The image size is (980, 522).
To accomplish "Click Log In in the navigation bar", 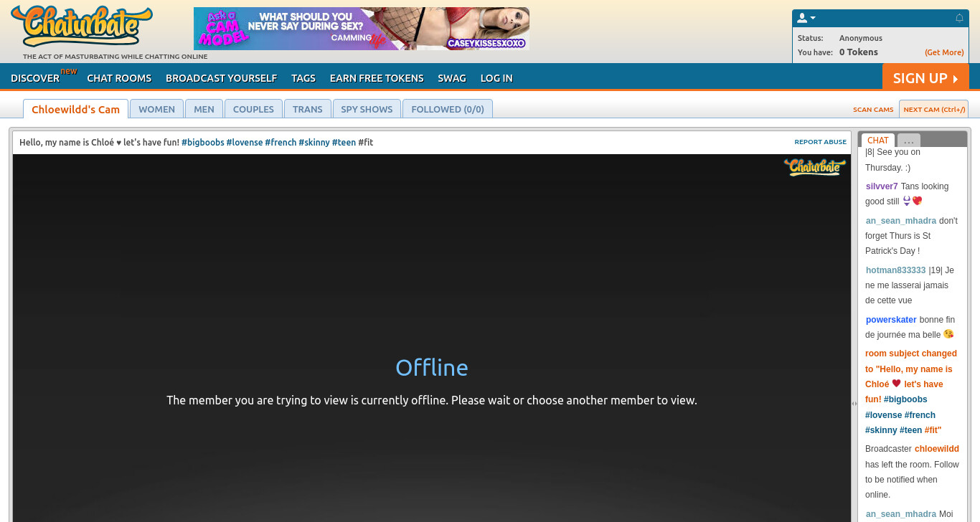I will [496, 78].
